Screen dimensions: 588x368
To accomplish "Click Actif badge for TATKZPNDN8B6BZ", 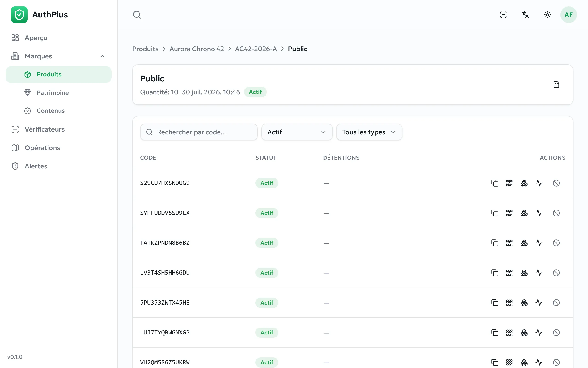I will pyautogui.click(x=266, y=243).
